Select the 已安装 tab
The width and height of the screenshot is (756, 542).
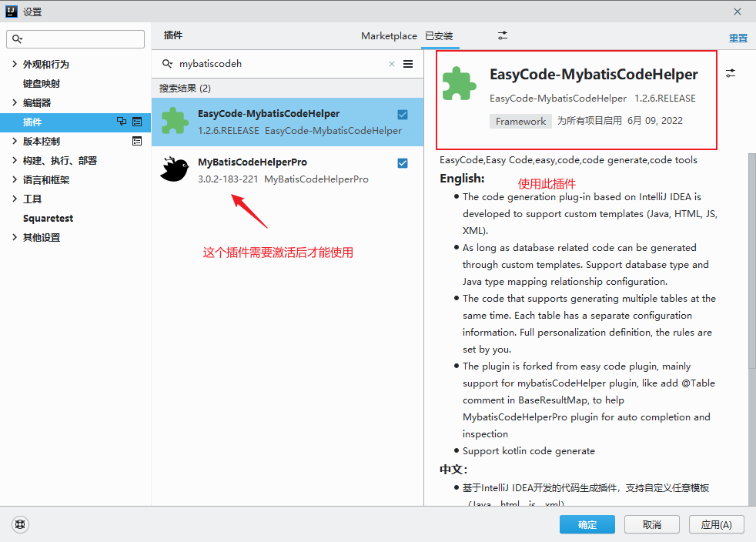point(439,36)
